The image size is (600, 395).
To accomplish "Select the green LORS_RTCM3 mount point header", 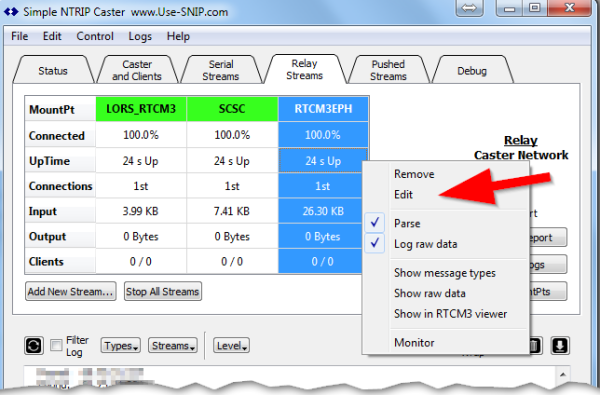I will [x=141, y=109].
